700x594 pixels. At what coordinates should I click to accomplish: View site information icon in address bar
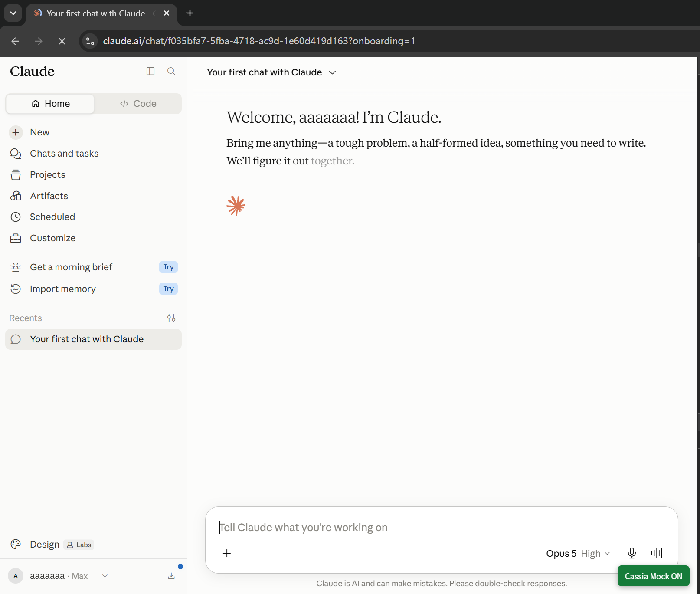[90, 41]
